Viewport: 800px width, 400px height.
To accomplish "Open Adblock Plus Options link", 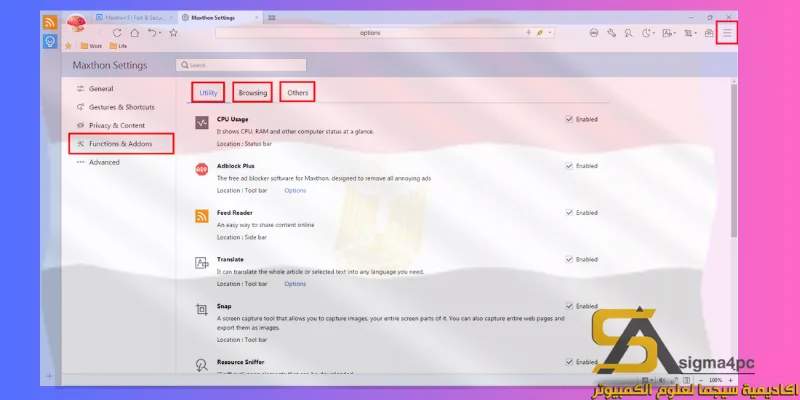I will [x=295, y=190].
